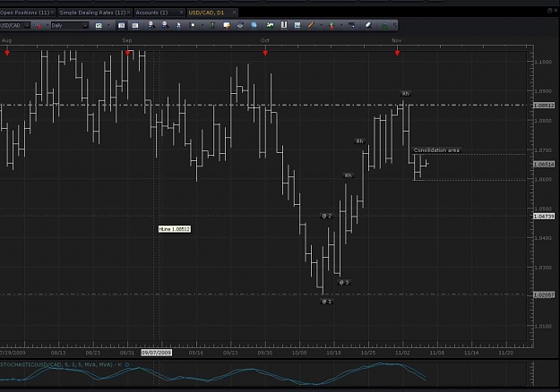560x392 pixels.
Task: Select the orange line drawing tool
Action: pyautogui.click(x=311, y=24)
